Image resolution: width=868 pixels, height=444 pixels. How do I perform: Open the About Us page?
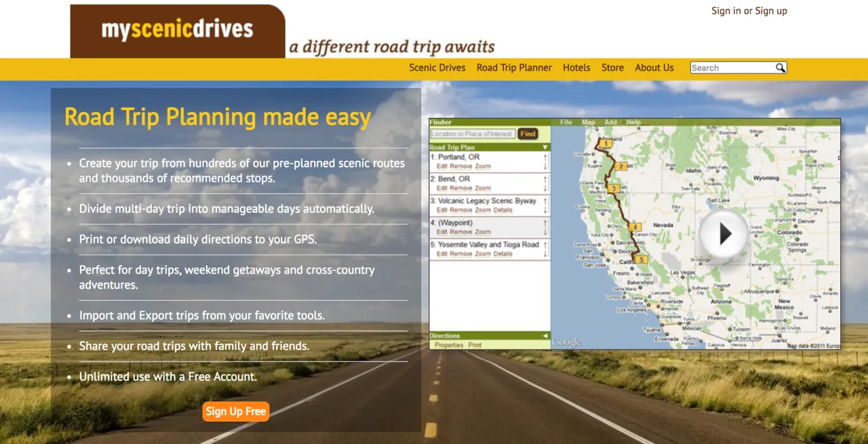(654, 68)
